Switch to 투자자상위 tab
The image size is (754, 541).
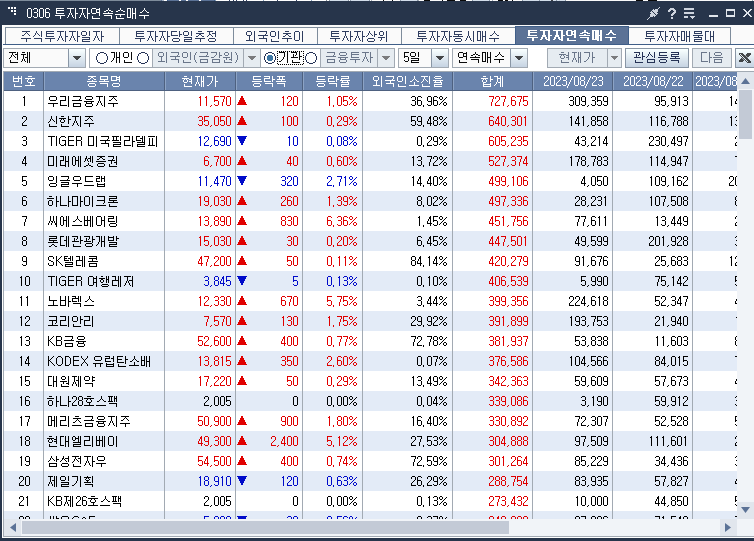pyautogui.click(x=359, y=36)
